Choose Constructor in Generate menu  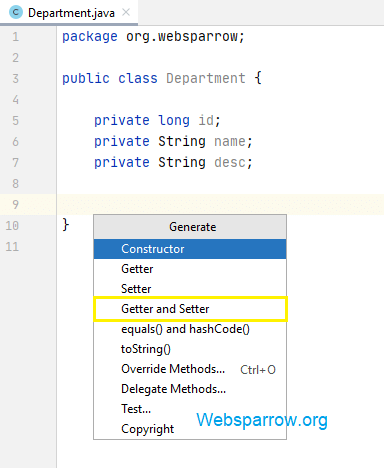click(x=190, y=249)
